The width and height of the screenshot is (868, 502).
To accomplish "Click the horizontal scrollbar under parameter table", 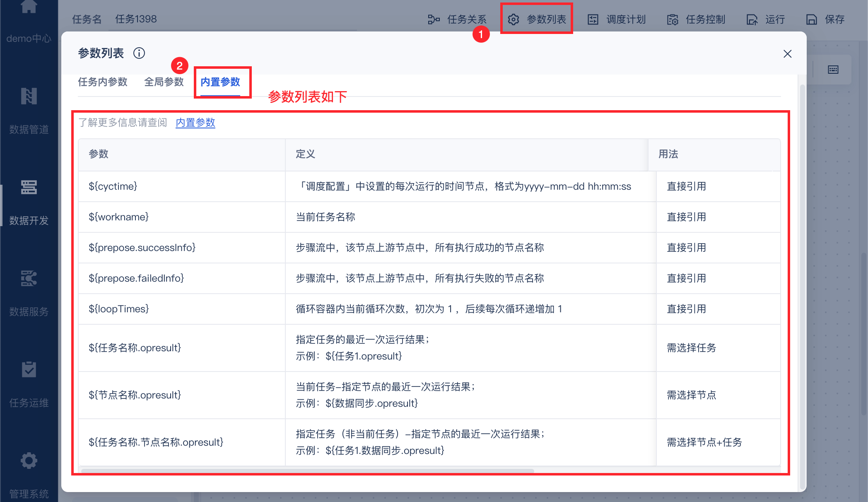I will click(x=307, y=471).
